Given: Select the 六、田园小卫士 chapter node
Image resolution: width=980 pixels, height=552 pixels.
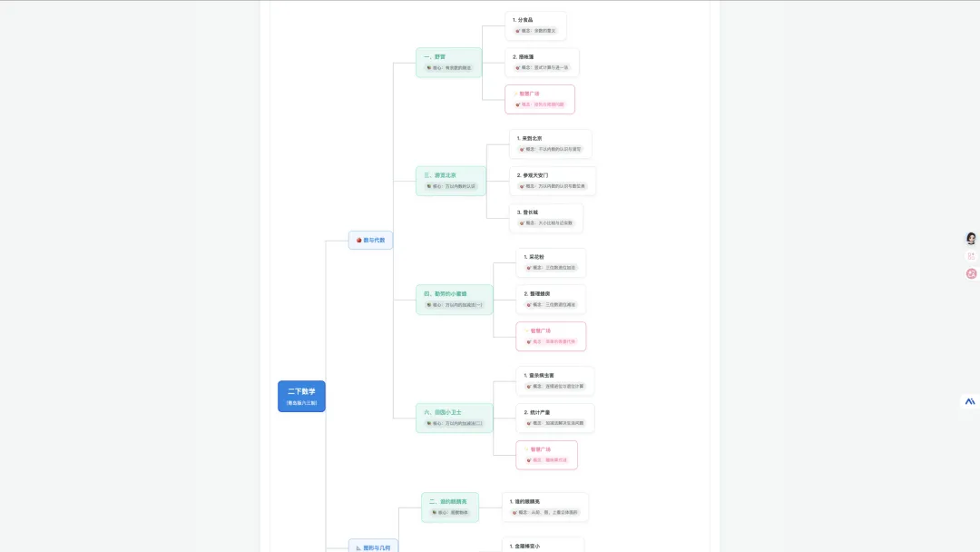Looking at the screenshot, I should (x=454, y=417).
